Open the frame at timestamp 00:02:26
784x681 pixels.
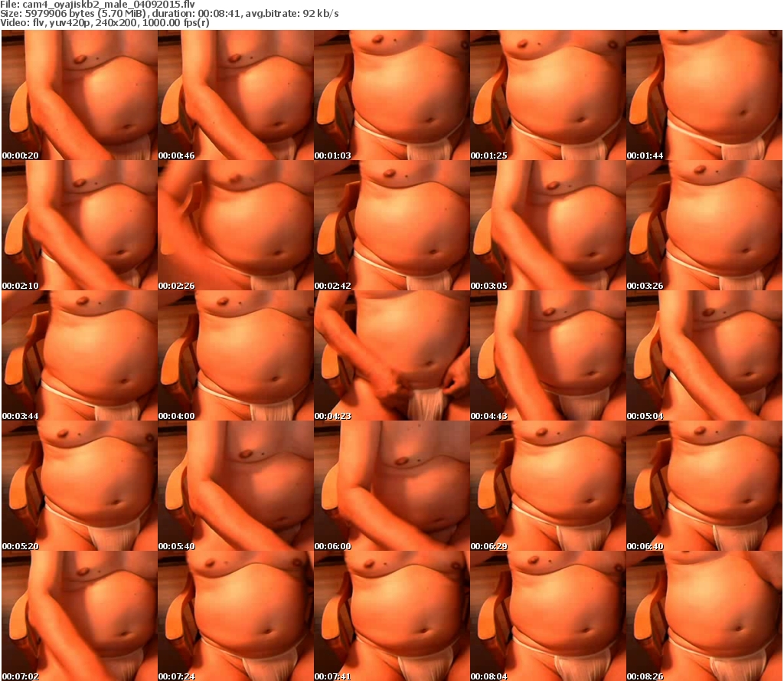[236, 225]
